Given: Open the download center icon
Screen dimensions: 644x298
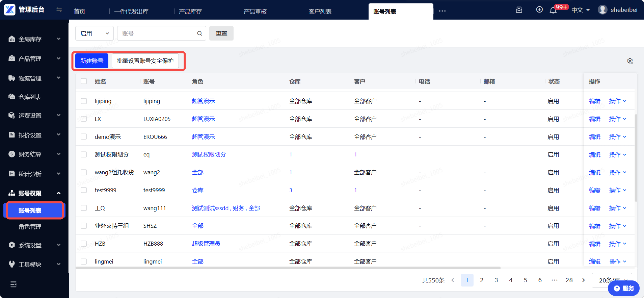Looking at the screenshot, I should coord(539,9).
